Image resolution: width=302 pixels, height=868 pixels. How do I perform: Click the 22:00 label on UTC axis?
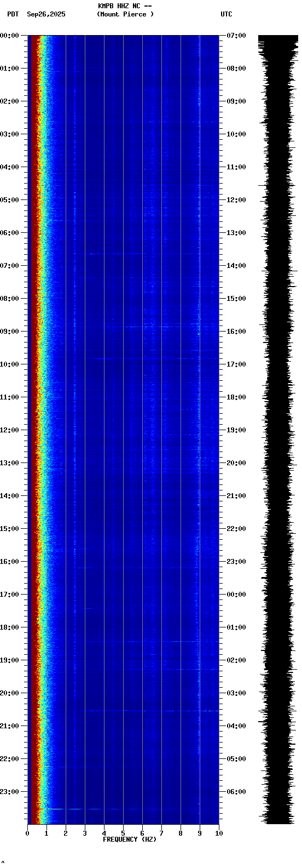coord(236,529)
